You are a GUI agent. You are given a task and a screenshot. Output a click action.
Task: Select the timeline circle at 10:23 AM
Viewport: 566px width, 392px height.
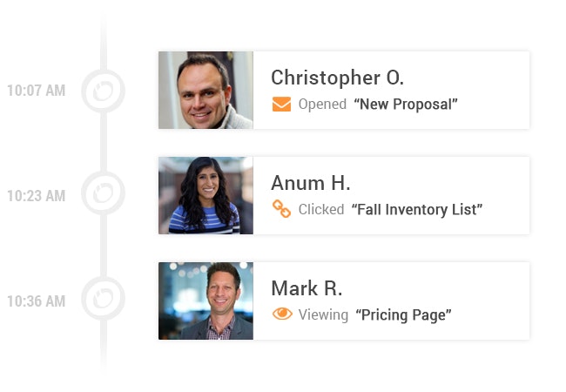(x=104, y=193)
